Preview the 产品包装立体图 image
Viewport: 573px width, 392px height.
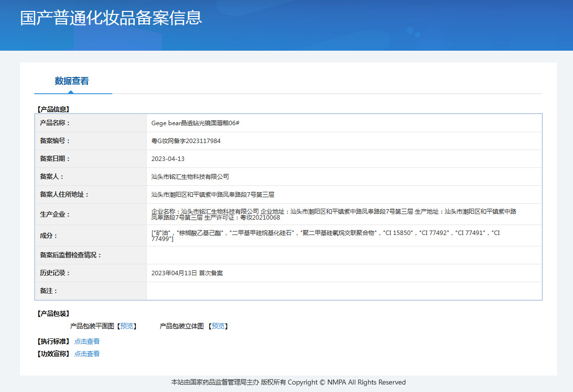coord(218,326)
